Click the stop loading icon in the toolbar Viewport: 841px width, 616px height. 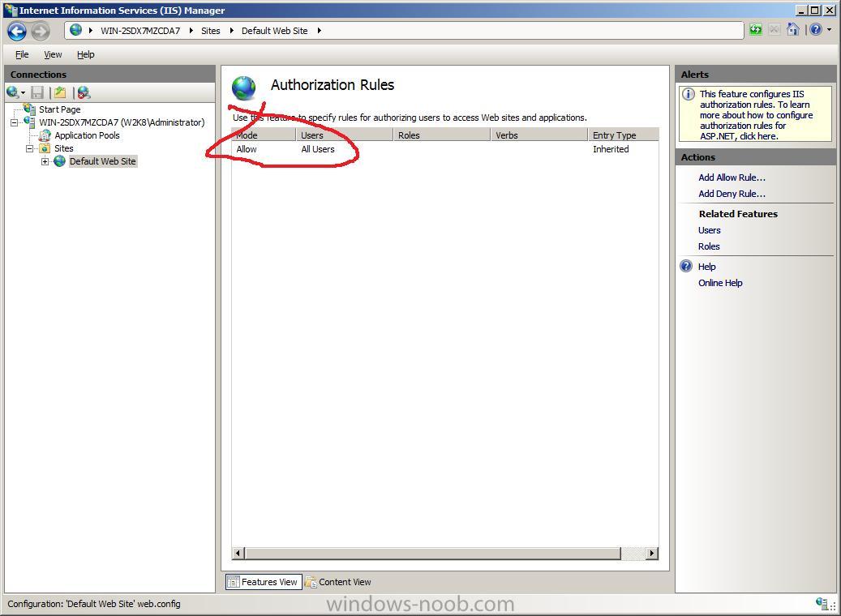[774, 30]
